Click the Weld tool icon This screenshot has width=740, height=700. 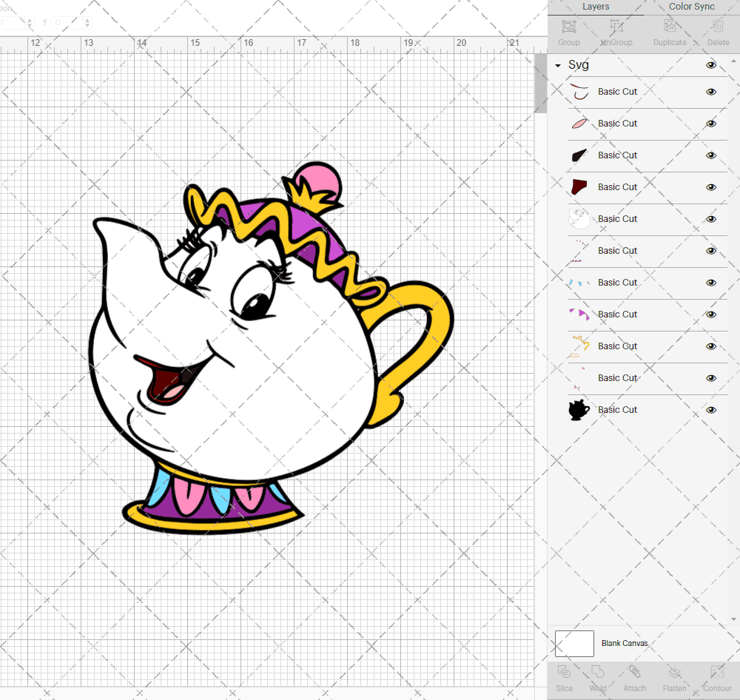point(597,672)
